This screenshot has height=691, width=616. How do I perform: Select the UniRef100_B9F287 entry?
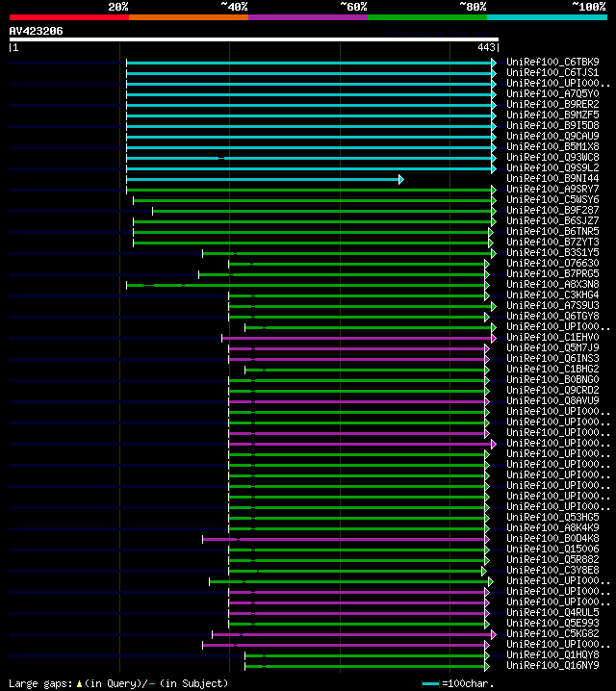(552, 210)
